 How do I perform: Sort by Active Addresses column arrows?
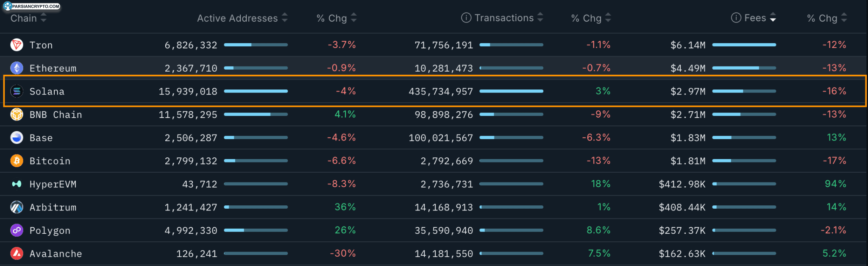pyautogui.click(x=285, y=18)
